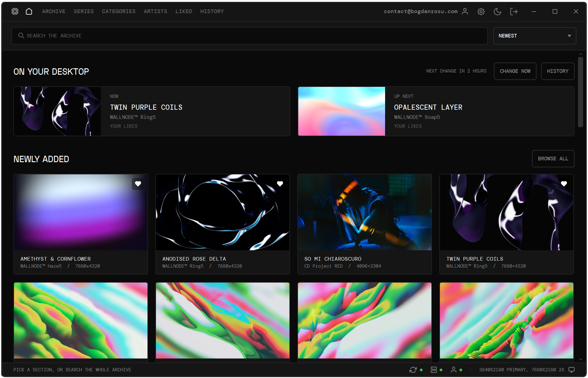Go to Categories
The image size is (588, 378).
coord(119,11)
